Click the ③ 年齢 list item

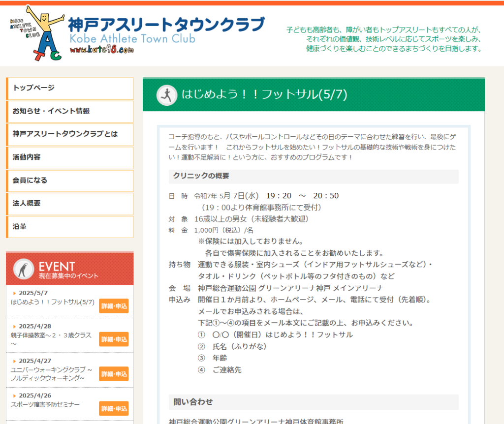213,358
